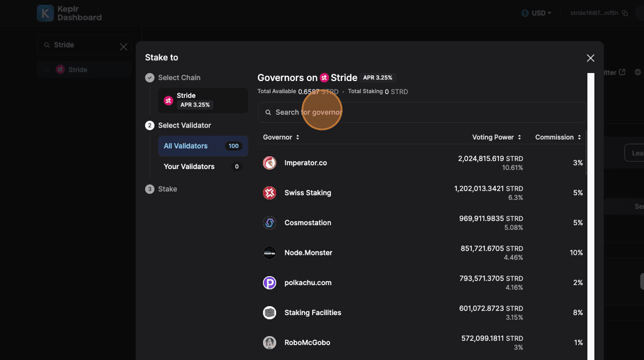Screen dimensions: 644x360
Task: Click the Node.Monster validator logo
Action: tap(269, 253)
